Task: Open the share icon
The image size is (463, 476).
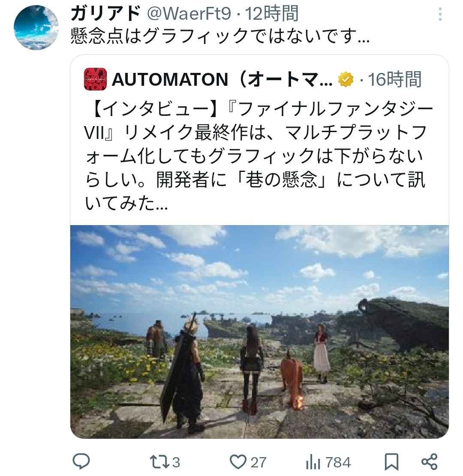Action: (x=429, y=462)
